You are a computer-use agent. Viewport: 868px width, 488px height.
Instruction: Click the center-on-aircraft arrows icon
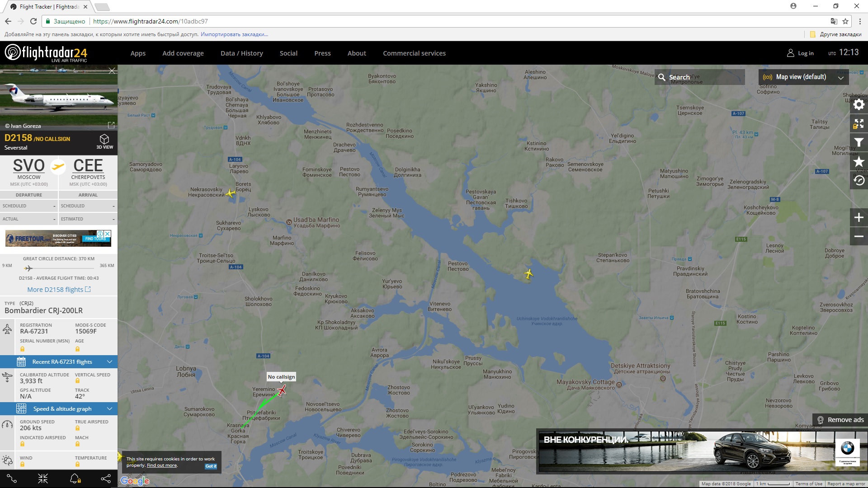(43, 479)
